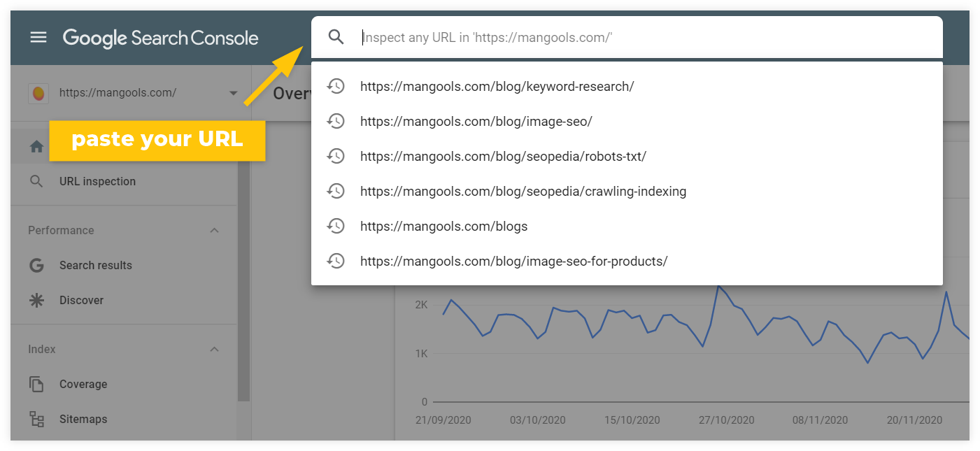The height and width of the screenshot is (451, 980).
Task: Click the Discover asterisk icon
Action: pos(37,300)
